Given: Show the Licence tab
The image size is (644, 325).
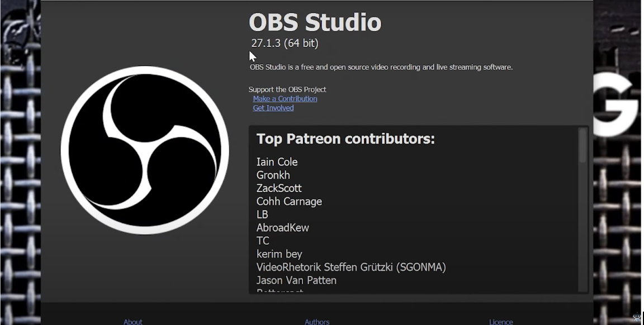Looking at the screenshot, I should click(500, 322).
